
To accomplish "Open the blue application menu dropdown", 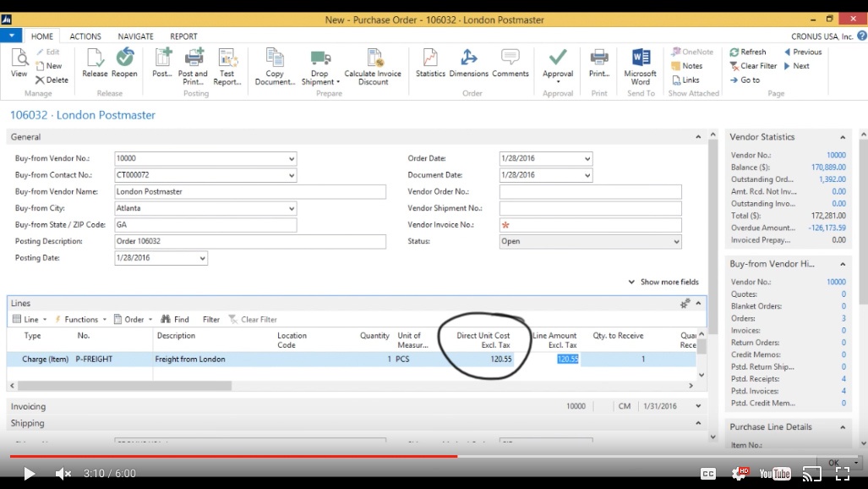I will 11,36.
